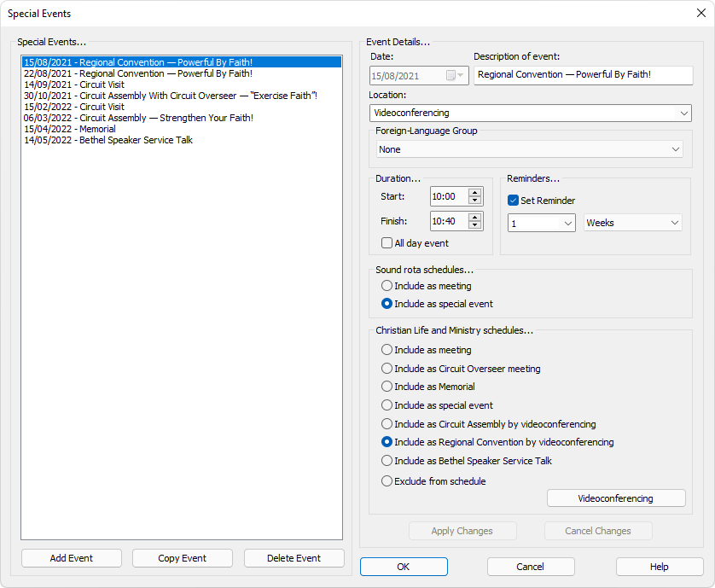Image resolution: width=715 pixels, height=588 pixels.
Task: Select Exclude from schedule radio button
Action: coord(387,481)
